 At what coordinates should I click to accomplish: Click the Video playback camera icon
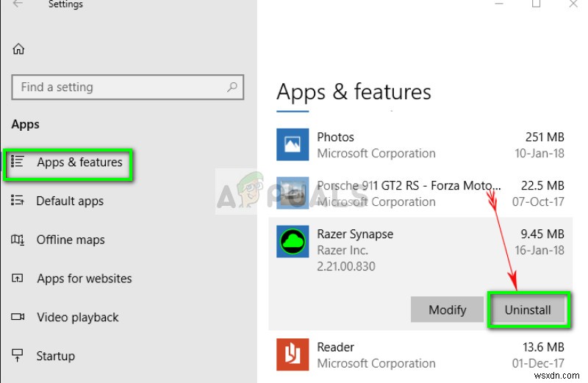pos(18,317)
